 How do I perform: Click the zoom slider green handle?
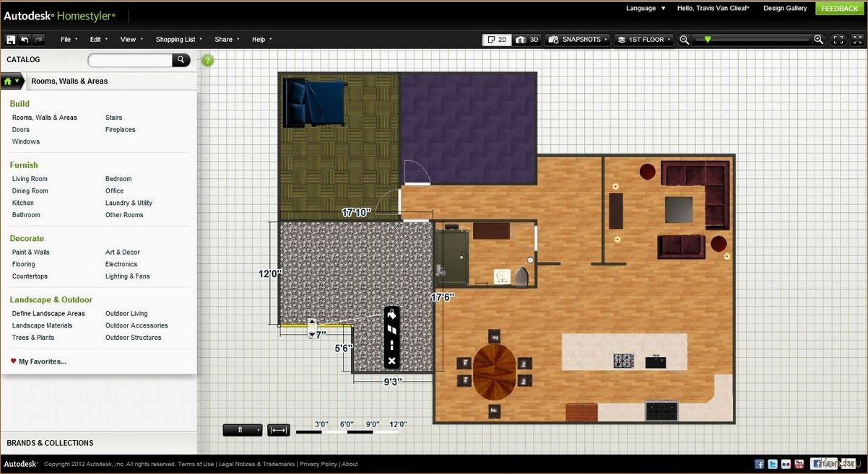(708, 40)
